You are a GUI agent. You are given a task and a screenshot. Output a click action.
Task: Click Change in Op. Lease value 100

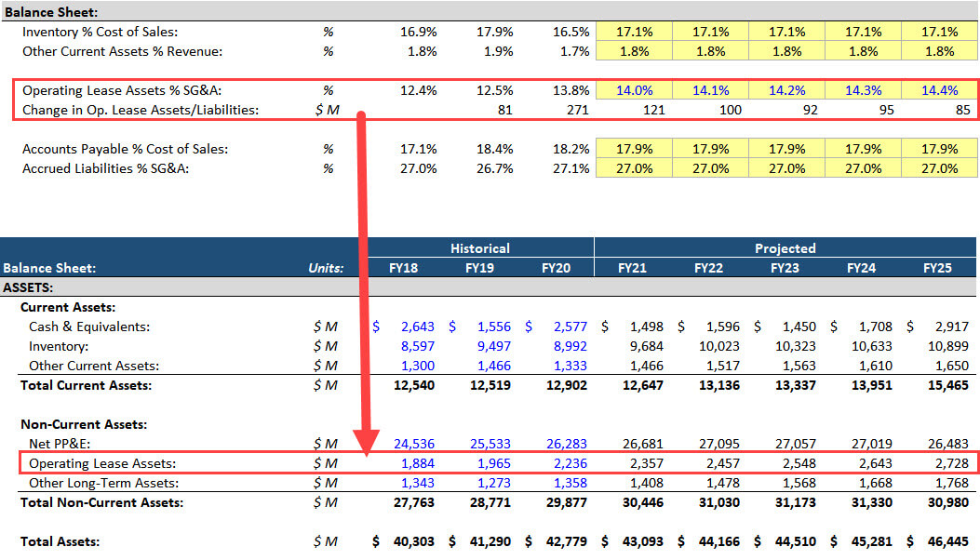[730, 110]
